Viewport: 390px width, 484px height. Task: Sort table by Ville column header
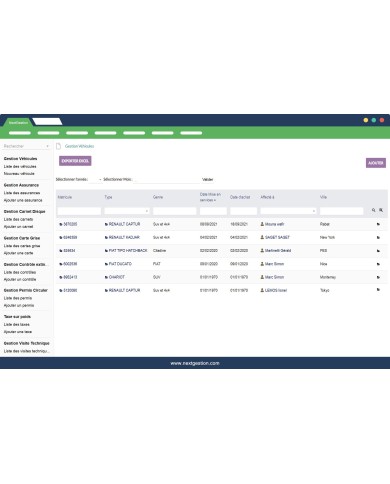pos(323,197)
